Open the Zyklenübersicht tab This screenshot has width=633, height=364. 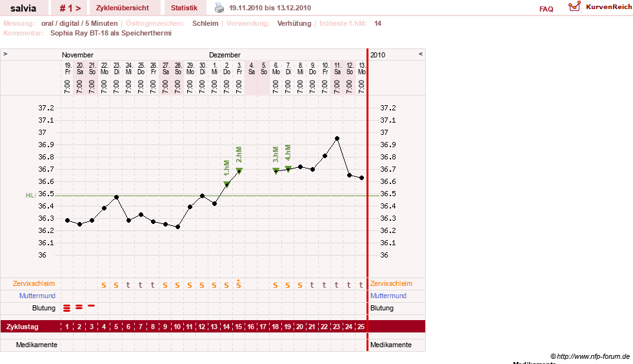point(123,8)
